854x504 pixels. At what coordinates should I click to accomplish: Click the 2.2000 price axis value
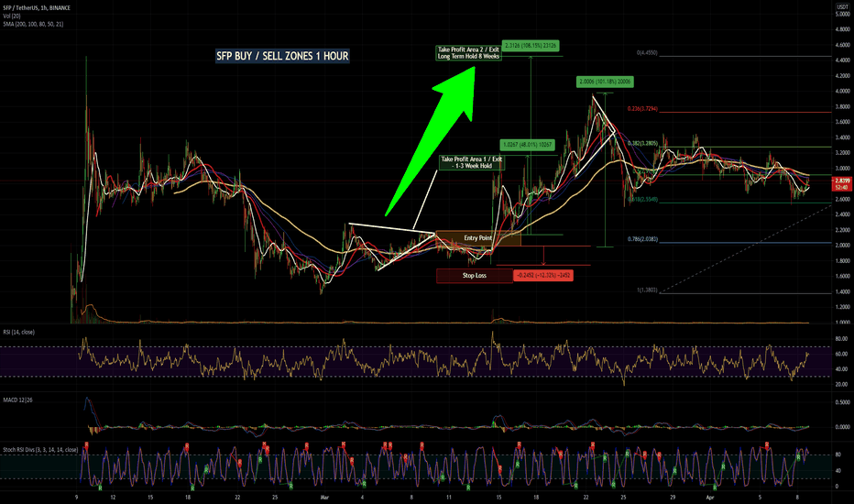(x=842, y=231)
